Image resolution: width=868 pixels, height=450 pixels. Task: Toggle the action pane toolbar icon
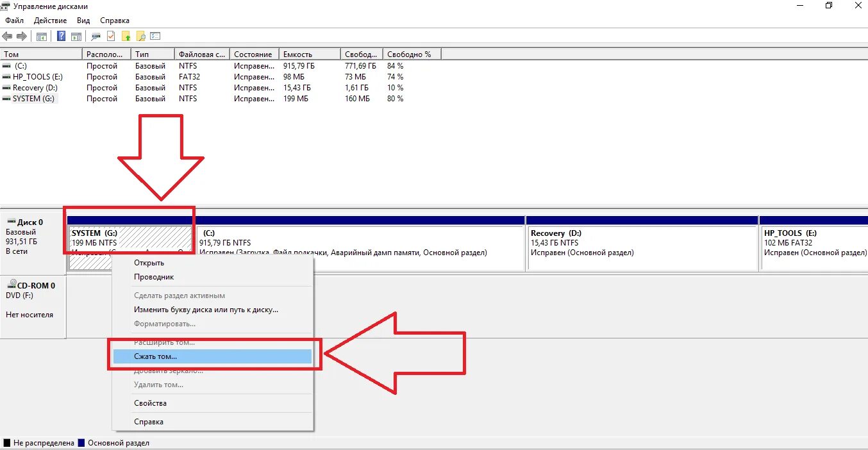[x=76, y=37]
